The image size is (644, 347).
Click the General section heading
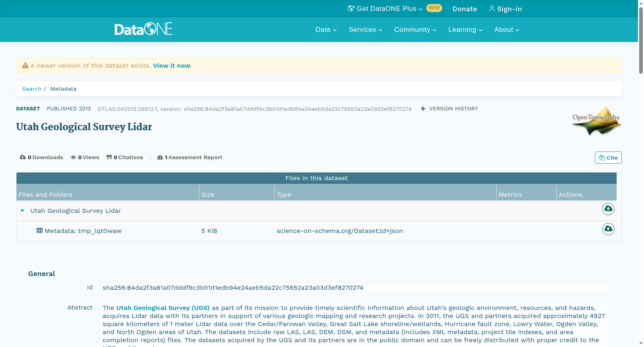pyautogui.click(x=41, y=274)
